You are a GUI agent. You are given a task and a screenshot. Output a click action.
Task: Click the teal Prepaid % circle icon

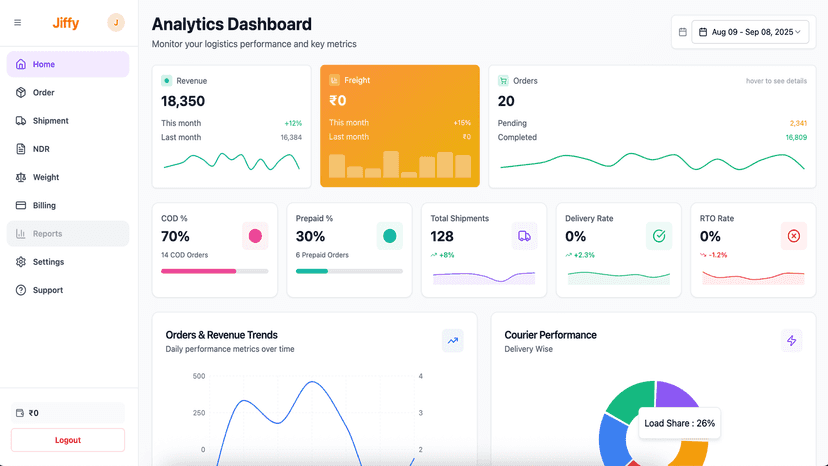(390, 236)
